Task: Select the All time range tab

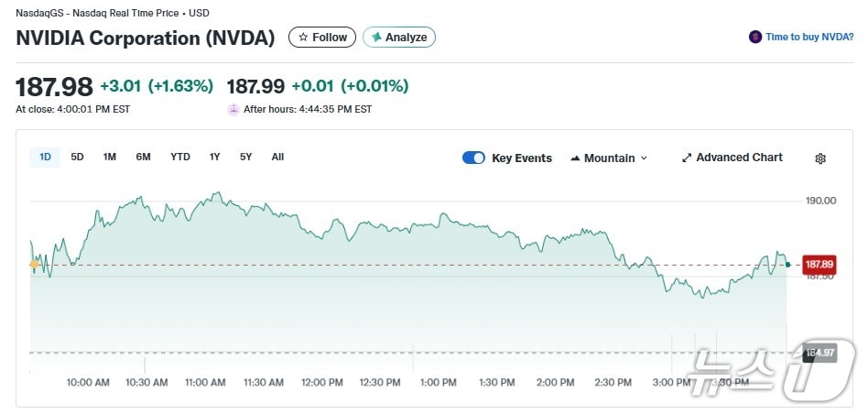Action: 277,157
